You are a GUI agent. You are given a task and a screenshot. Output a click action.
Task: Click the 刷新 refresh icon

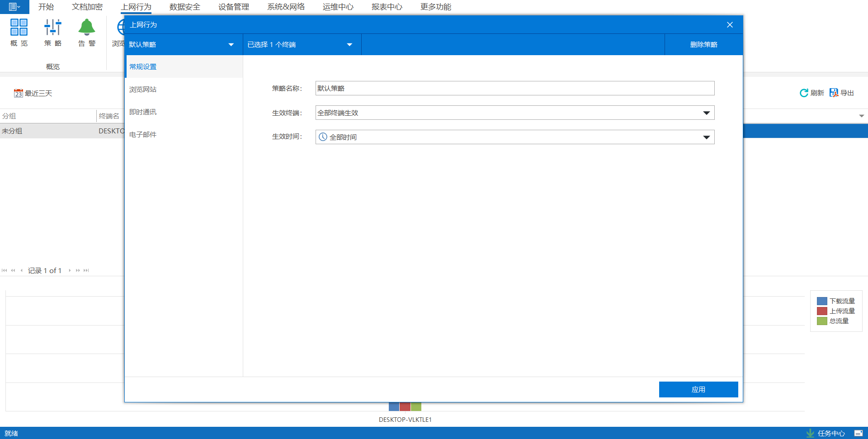(804, 93)
